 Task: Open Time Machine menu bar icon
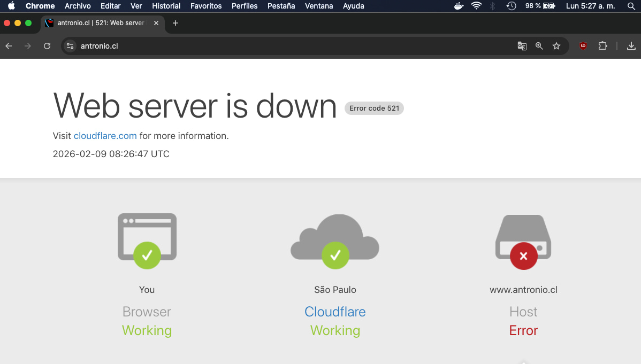[x=511, y=6]
